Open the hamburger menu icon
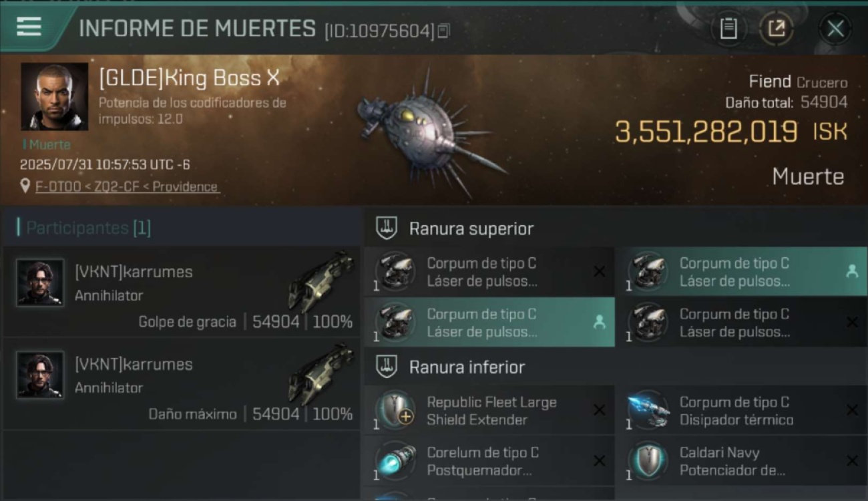The width and height of the screenshot is (868, 501). click(x=29, y=27)
